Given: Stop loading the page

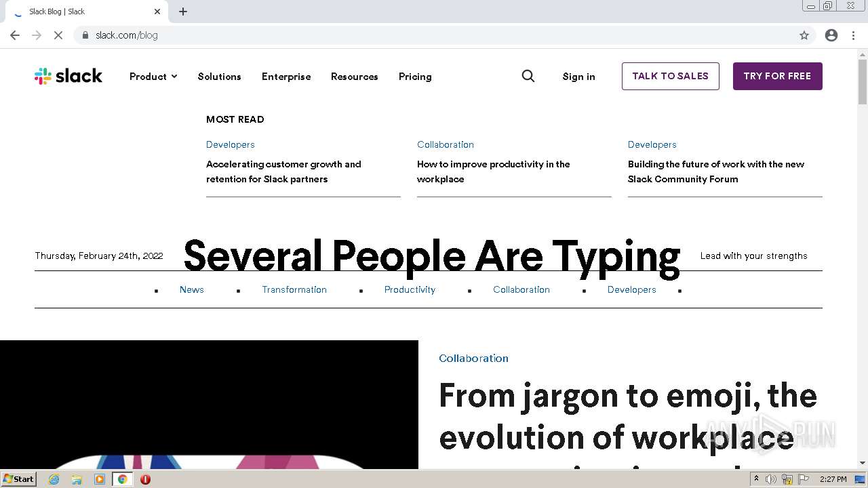Looking at the screenshot, I should coord(58,35).
